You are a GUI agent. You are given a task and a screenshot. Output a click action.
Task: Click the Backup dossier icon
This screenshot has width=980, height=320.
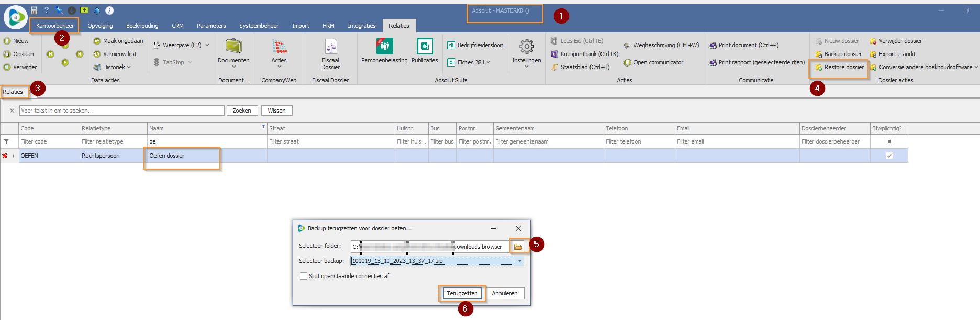pyautogui.click(x=819, y=54)
